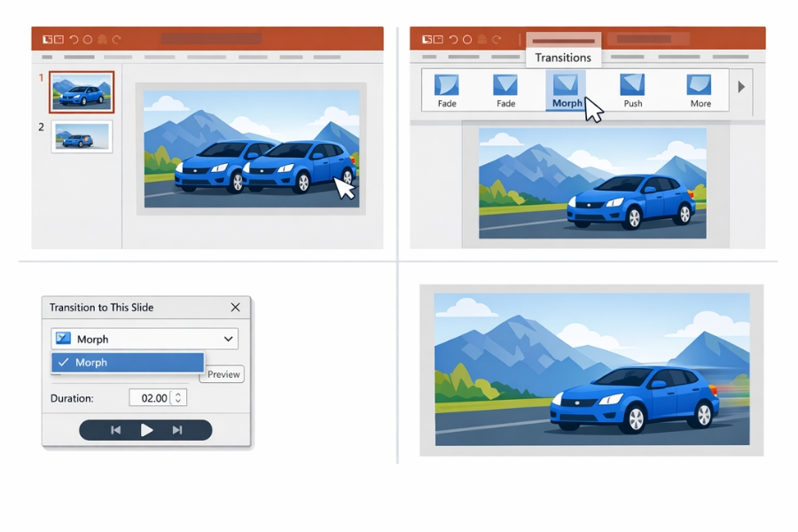Select the checked Morph option in the list

(x=129, y=363)
